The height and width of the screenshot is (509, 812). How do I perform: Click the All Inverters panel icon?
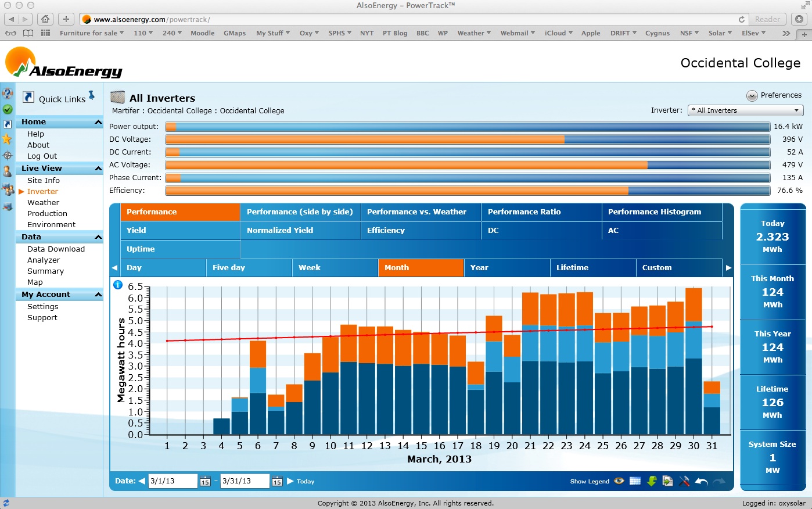point(118,97)
